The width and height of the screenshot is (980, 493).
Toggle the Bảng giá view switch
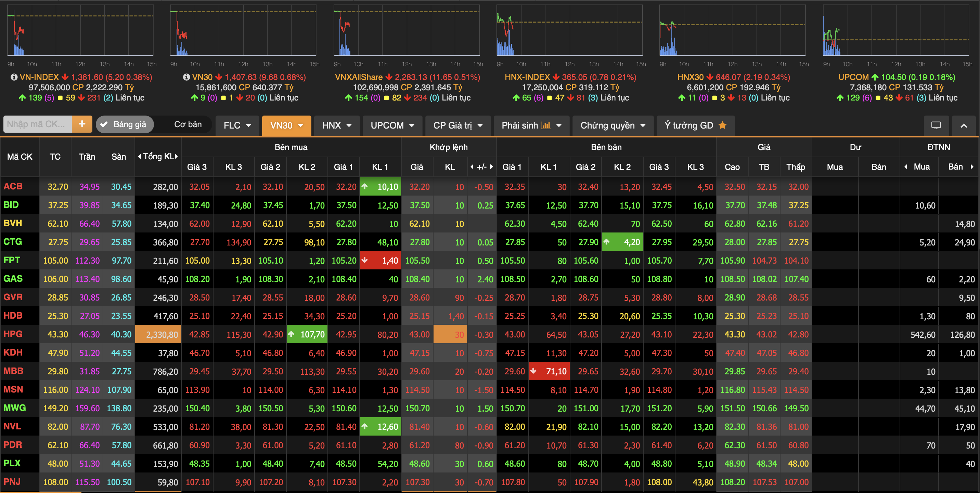(125, 124)
